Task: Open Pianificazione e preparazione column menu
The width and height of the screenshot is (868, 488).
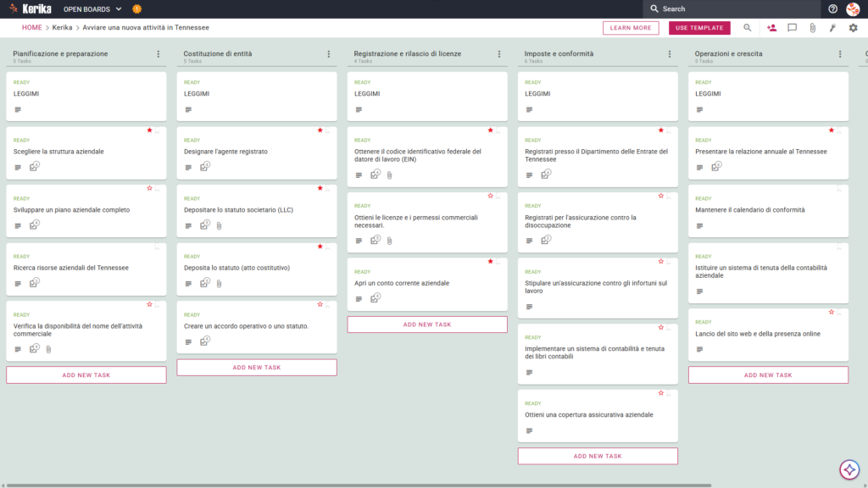Action: 159,54
